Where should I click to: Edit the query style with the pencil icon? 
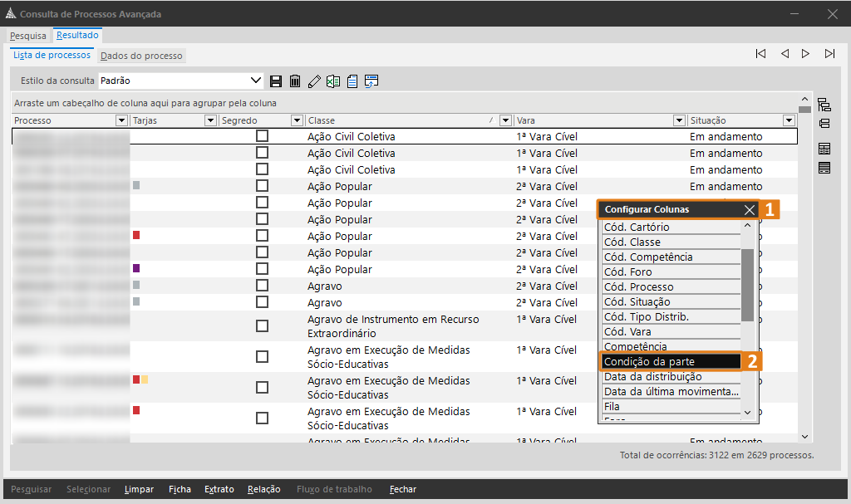click(314, 81)
